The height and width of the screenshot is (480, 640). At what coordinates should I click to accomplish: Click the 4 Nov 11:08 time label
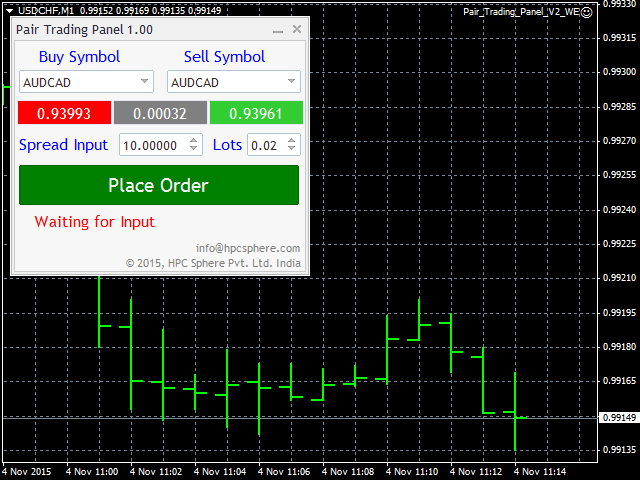(x=348, y=472)
